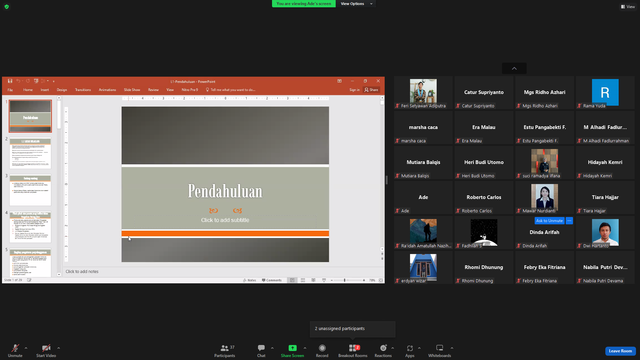
Task: Select Dwi Hartanto's video tile
Action: coord(605,233)
